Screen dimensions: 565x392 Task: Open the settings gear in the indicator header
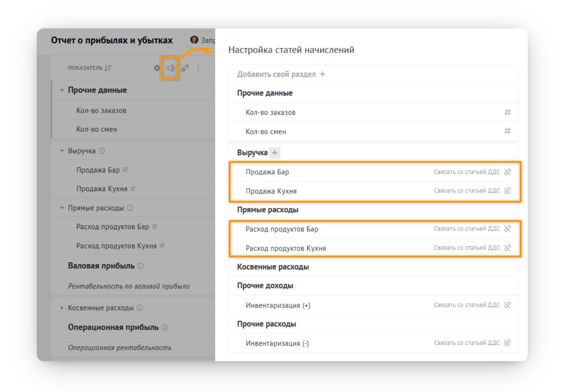pyautogui.click(x=157, y=68)
